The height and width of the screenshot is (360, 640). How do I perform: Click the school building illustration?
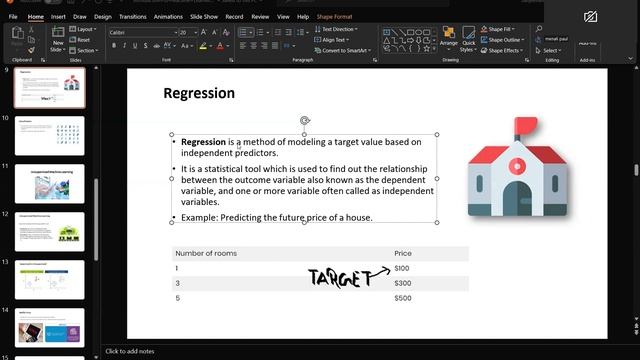click(x=518, y=167)
